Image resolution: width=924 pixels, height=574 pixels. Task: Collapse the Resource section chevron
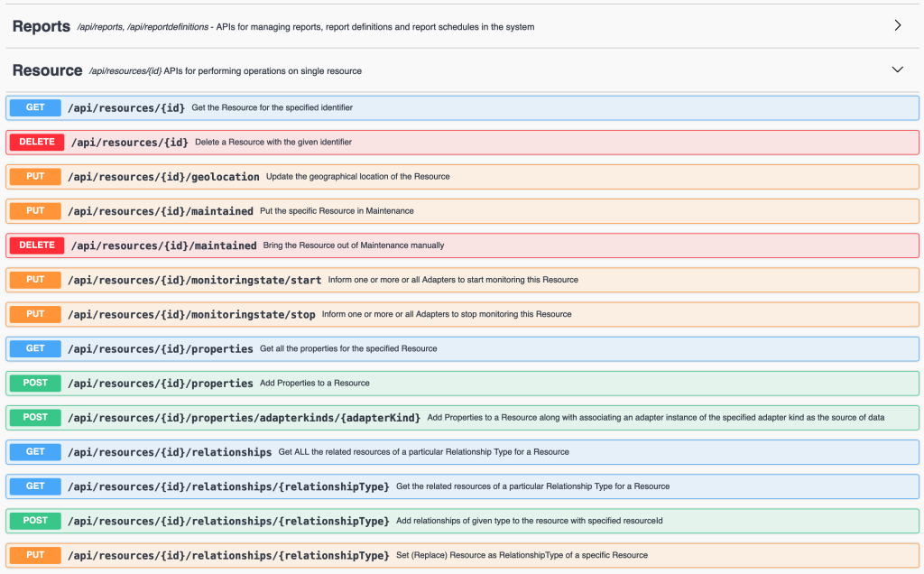[x=898, y=69]
